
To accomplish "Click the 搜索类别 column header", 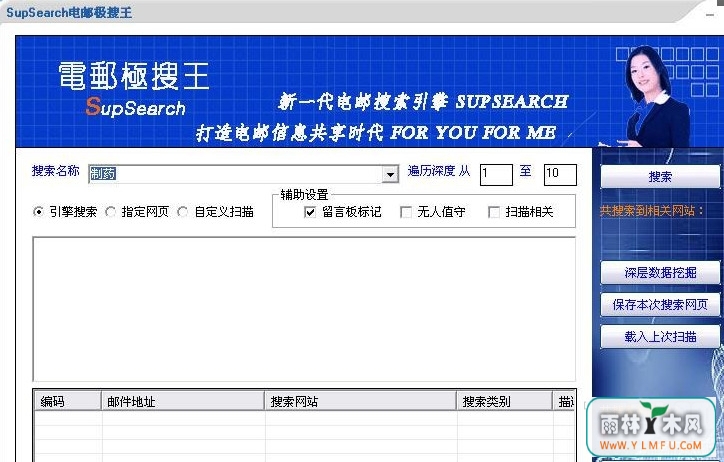I will (x=505, y=401).
